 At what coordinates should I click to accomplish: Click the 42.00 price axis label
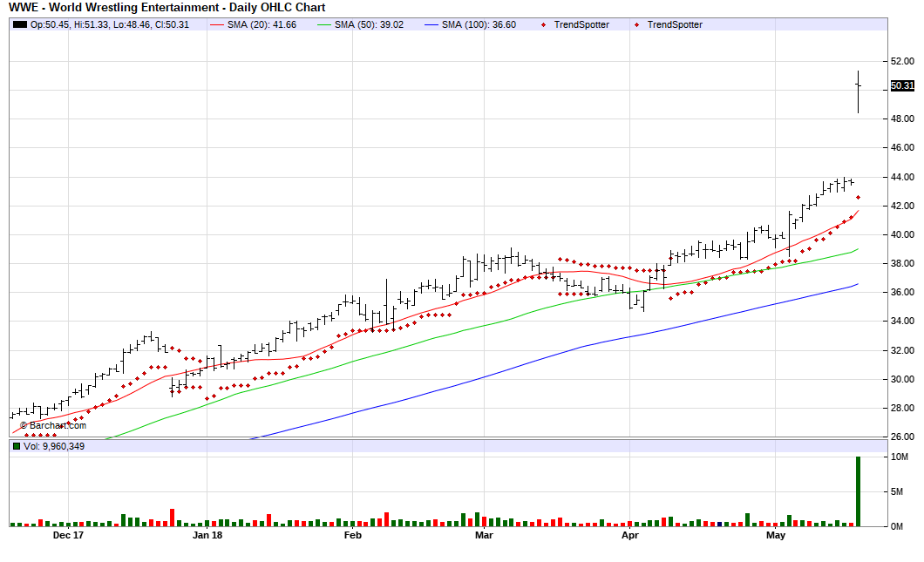point(902,207)
